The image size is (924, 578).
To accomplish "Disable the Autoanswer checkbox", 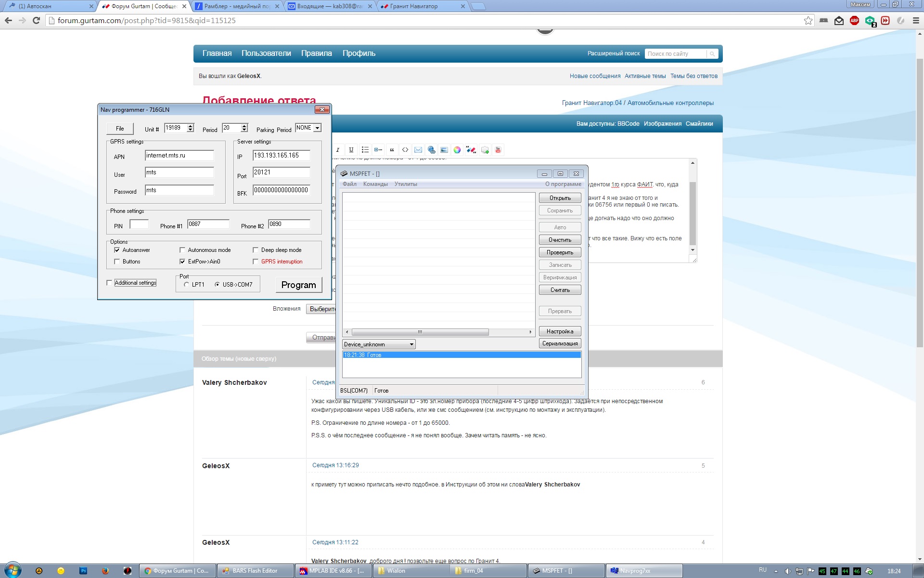I will click(117, 250).
